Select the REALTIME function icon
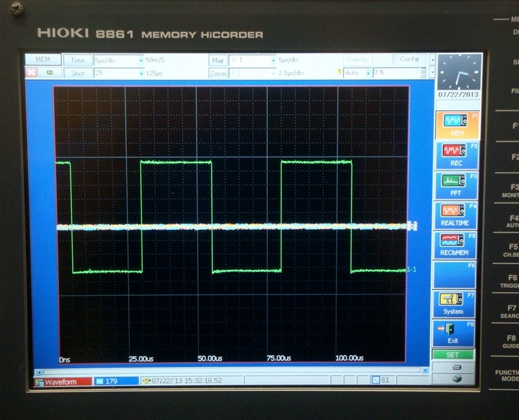Image resolution: width=519 pixels, height=420 pixels. tap(455, 215)
